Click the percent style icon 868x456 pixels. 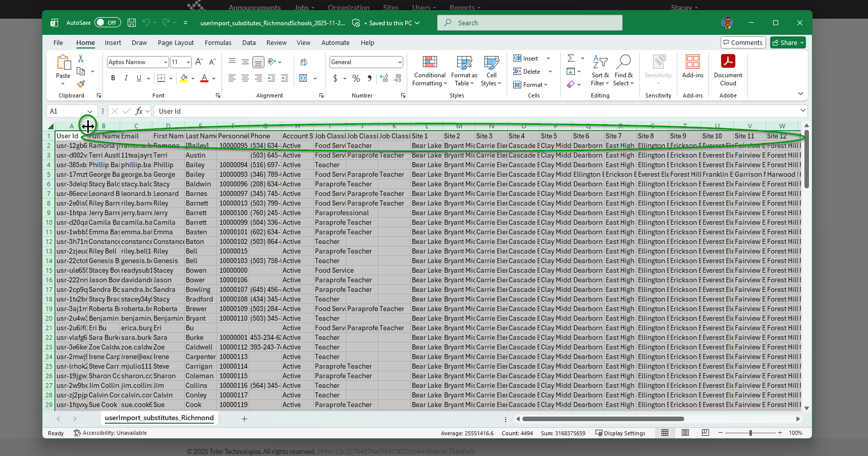[x=356, y=78]
